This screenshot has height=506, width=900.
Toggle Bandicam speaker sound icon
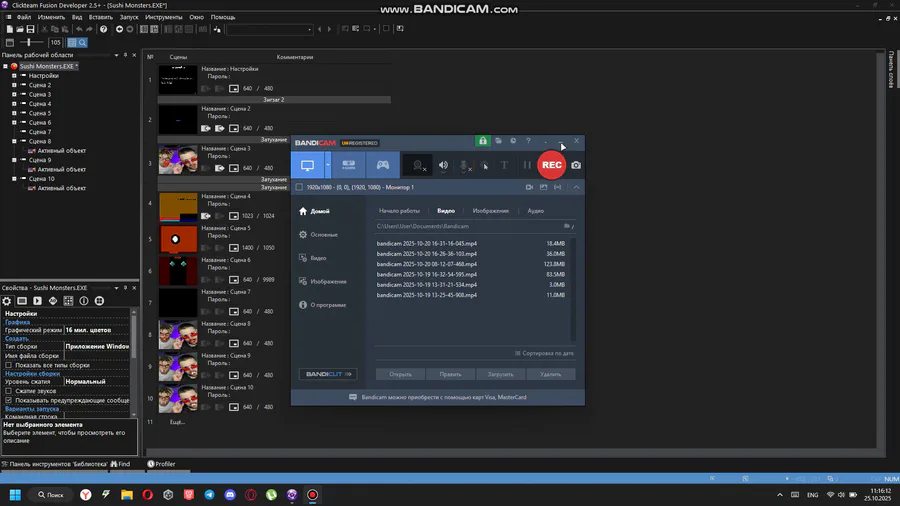(443, 166)
